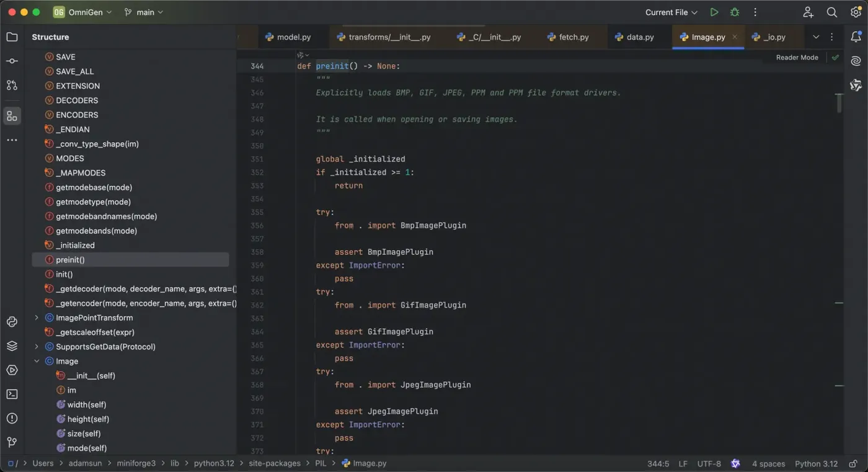Open the Python 3.12 interpreter selector
868x472 pixels.
point(816,463)
